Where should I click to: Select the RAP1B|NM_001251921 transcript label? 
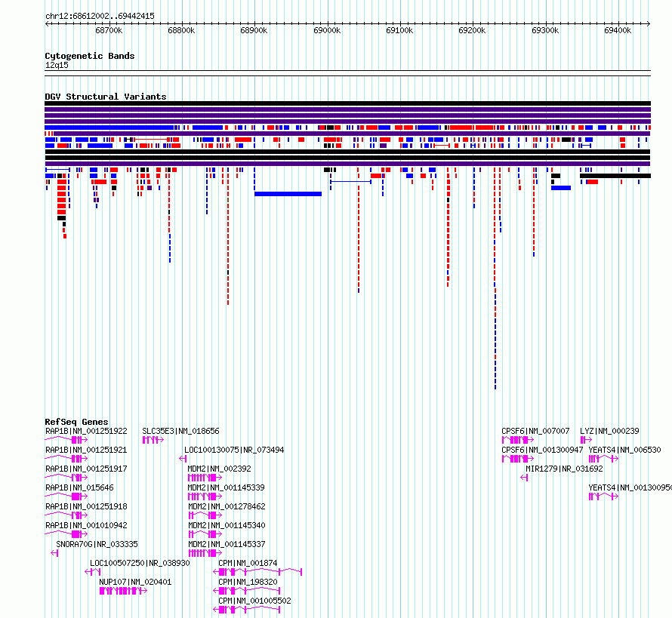(86, 450)
